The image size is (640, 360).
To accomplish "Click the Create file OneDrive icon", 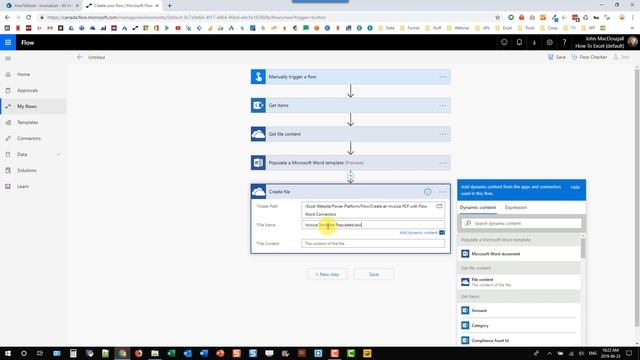I will coord(258,191).
